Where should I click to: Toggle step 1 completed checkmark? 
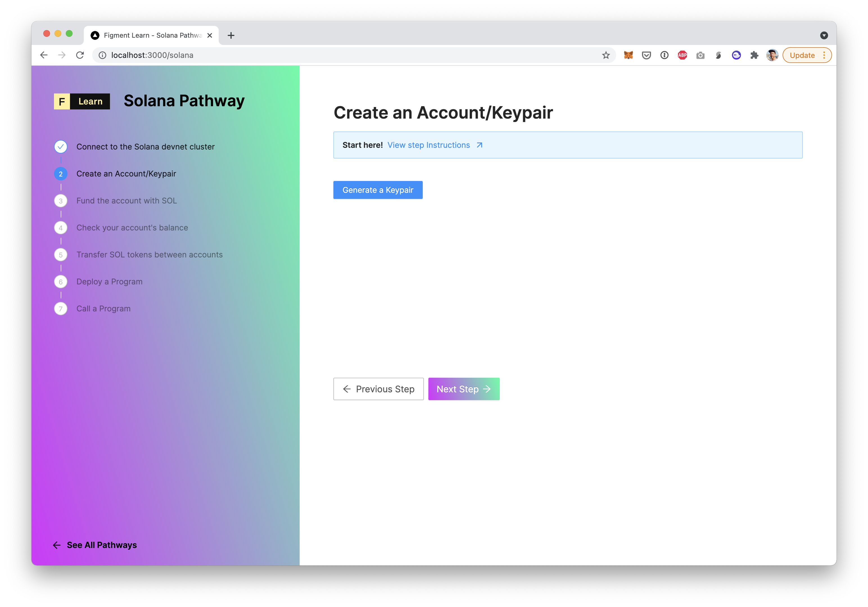tap(60, 146)
